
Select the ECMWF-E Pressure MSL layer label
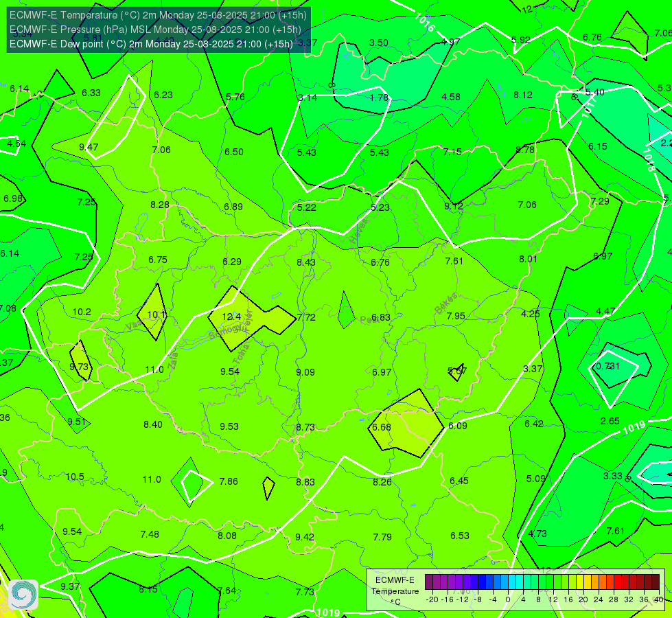click(155, 30)
